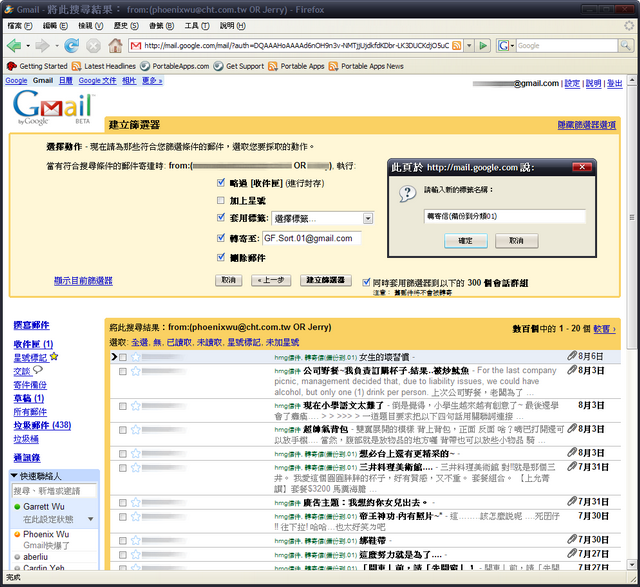
Task: Star the 超帥氣背包 message
Action: pyautogui.click(x=136, y=430)
